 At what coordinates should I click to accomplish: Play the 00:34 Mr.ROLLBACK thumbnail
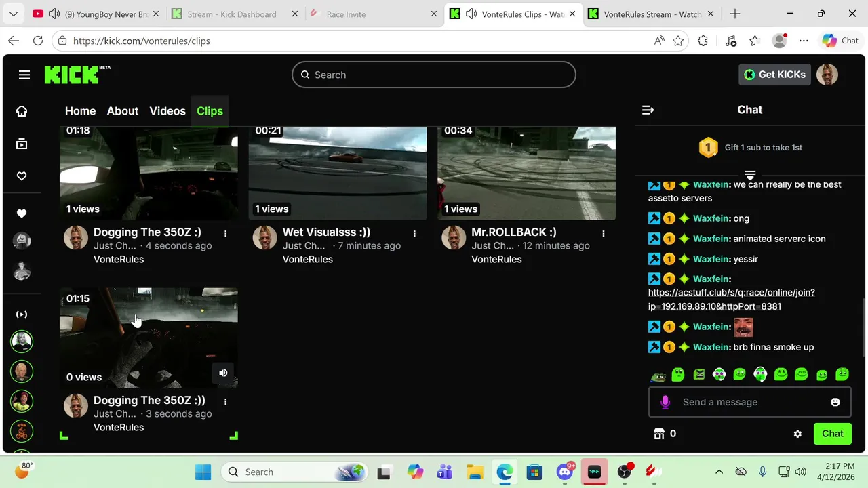click(x=527, y=173)
